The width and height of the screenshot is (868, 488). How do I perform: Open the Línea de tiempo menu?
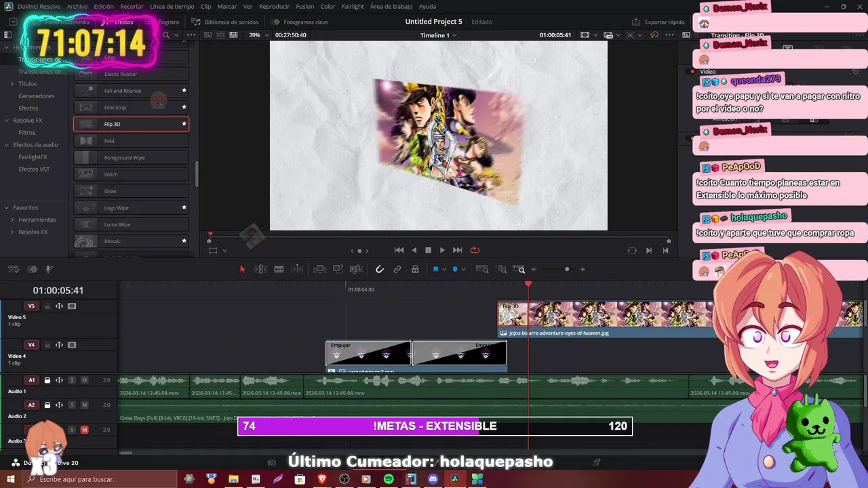[x=172, y=6]
